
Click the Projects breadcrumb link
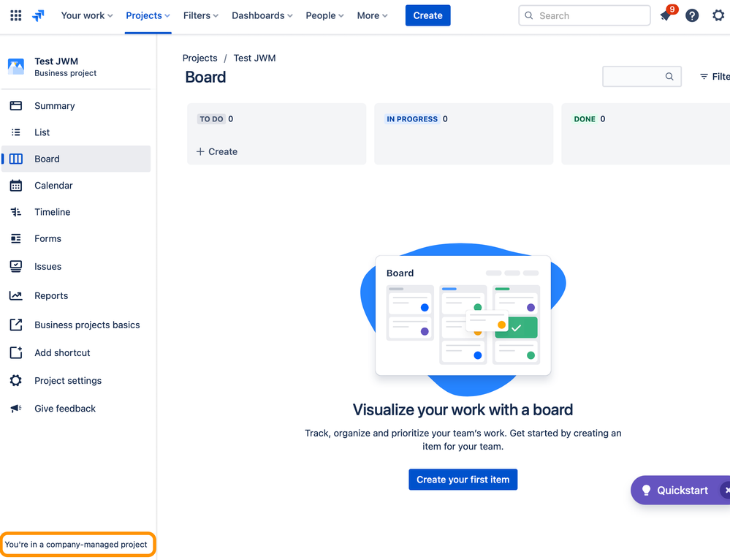(x=199, y=58)
